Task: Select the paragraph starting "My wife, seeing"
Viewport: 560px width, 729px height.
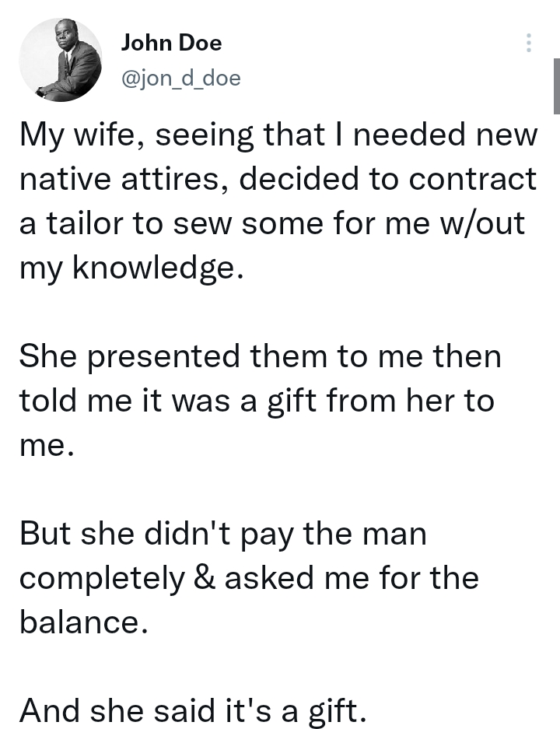Action: tap(278, 202)
